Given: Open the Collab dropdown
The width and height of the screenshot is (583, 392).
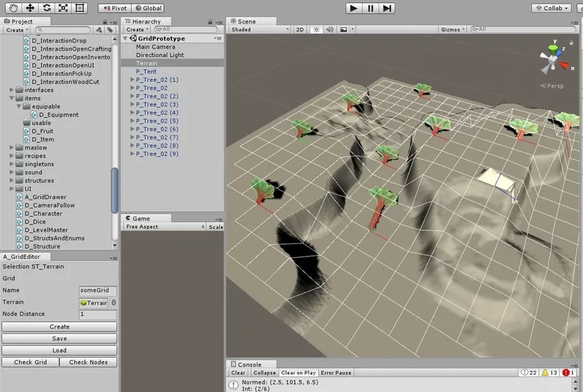Looking at the screenshot, I should [x=552, y=8].
